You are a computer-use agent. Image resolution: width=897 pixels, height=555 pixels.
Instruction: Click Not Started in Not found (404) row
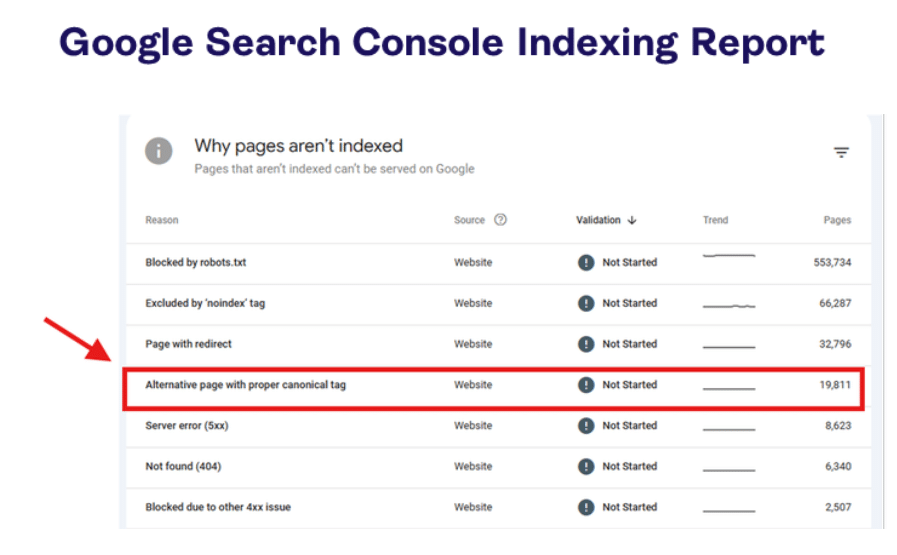click(x=629, y=466)
